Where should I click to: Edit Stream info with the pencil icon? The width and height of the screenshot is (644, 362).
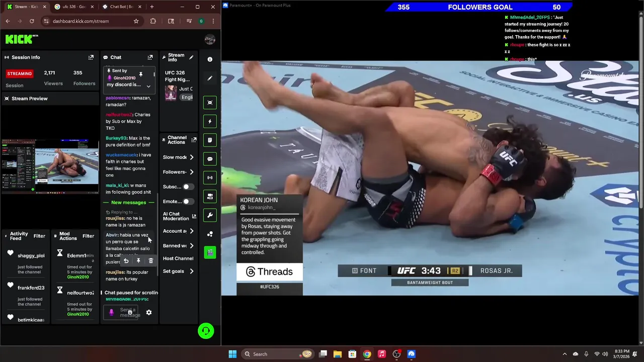pyautogui.click(x=191, y=57)
